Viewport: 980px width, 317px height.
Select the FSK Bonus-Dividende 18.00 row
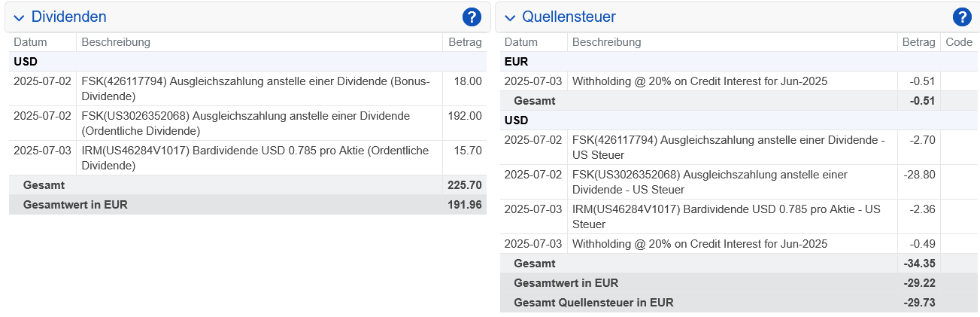pyautogui.click(x=247, y=88)
